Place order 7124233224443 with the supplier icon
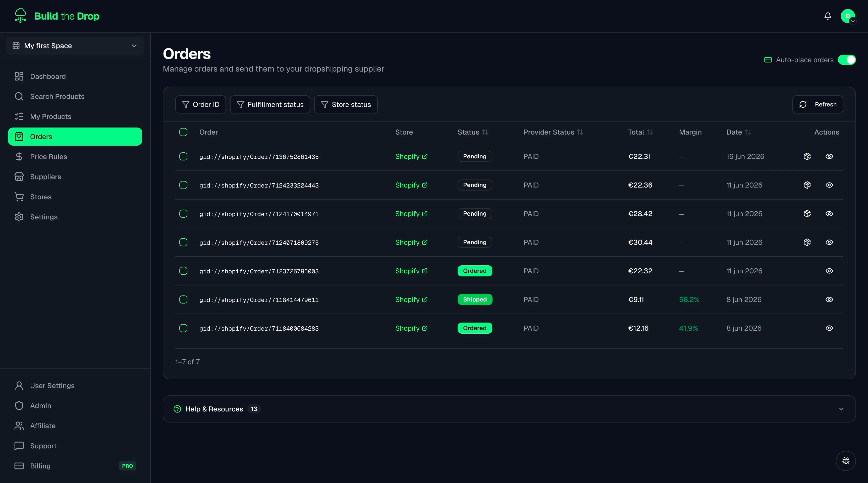 [807, 185]
